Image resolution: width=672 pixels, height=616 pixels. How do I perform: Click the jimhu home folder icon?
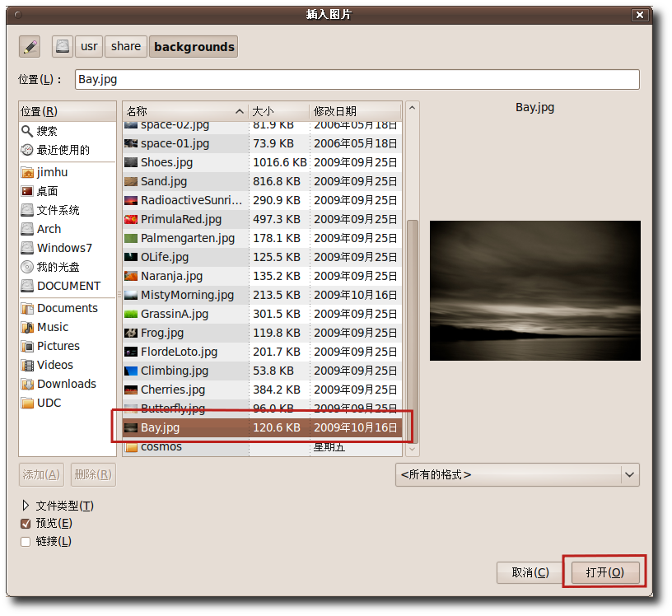[x=27, y=172]
